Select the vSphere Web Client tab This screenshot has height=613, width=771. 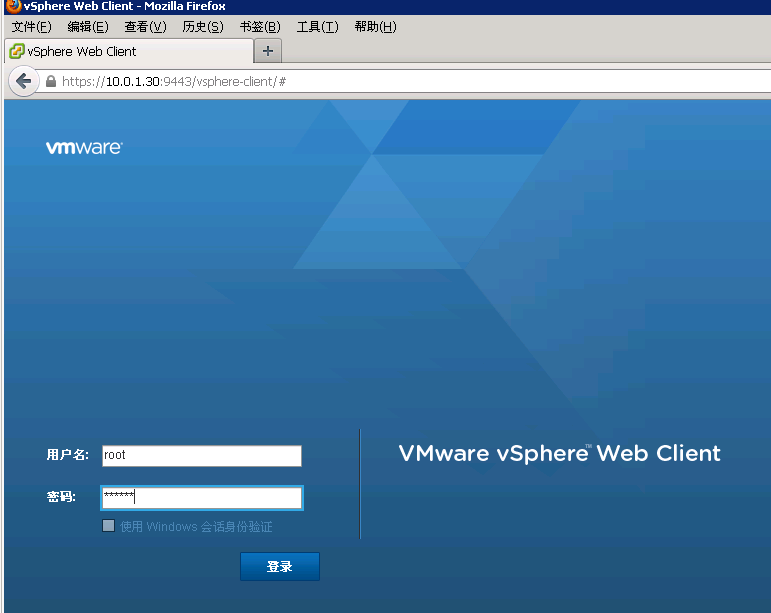(x=129, y=51)
